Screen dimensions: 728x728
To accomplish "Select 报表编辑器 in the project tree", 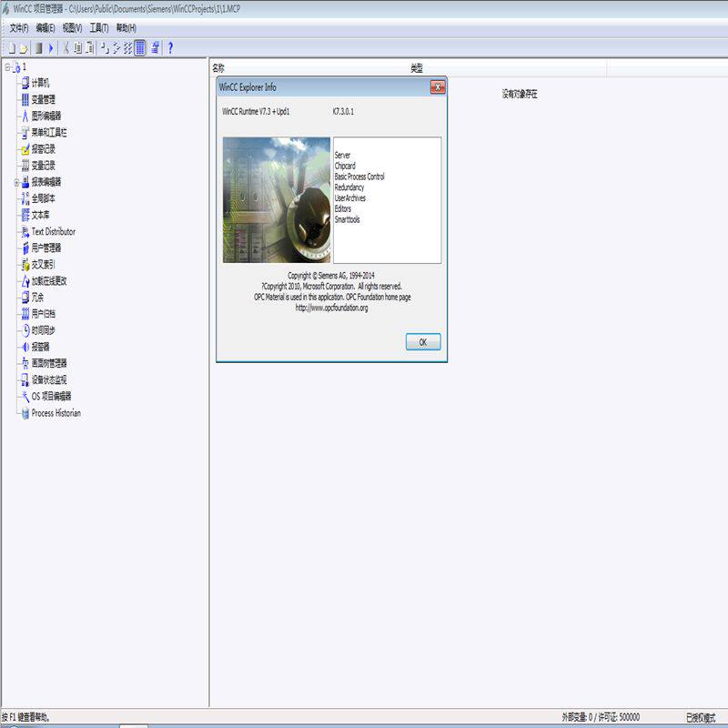I will (46, 182).
